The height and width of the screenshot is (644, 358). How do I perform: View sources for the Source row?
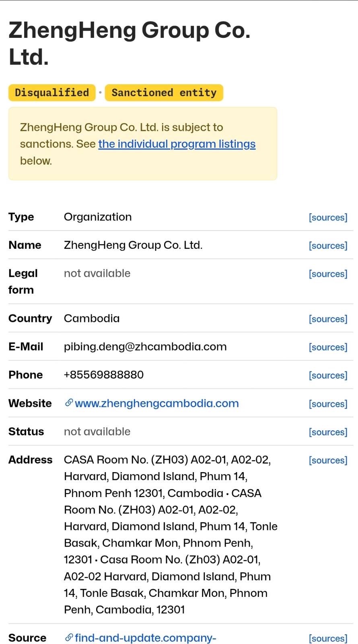pos(328,638)
